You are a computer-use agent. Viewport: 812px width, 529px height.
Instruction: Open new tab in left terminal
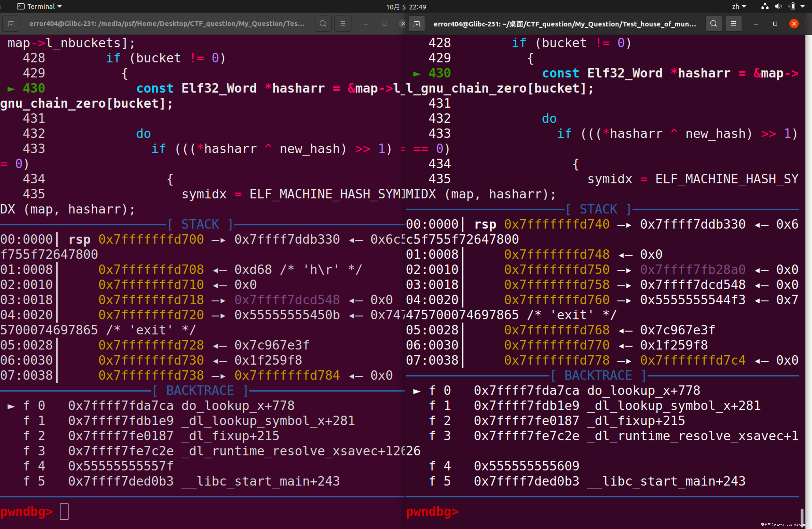tap(11, 24)
